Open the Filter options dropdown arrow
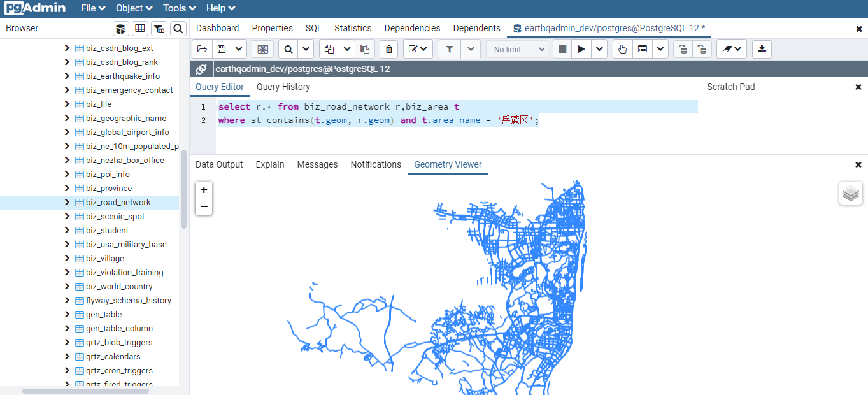 point(471,49)
